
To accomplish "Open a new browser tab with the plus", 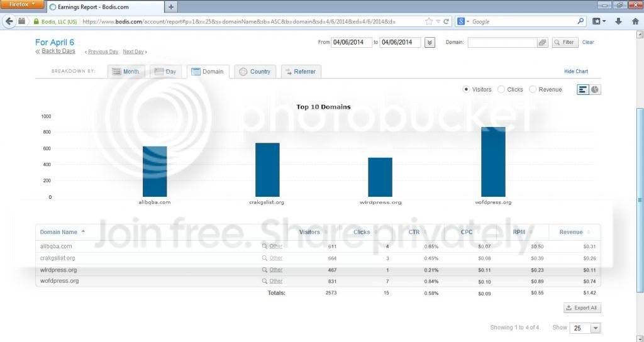I will click(171, 7).
